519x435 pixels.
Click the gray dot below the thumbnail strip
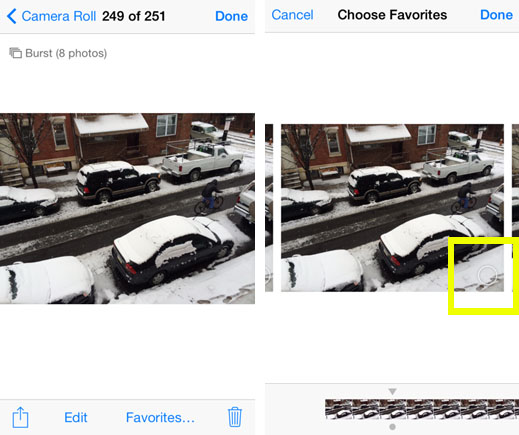(392, 427)
